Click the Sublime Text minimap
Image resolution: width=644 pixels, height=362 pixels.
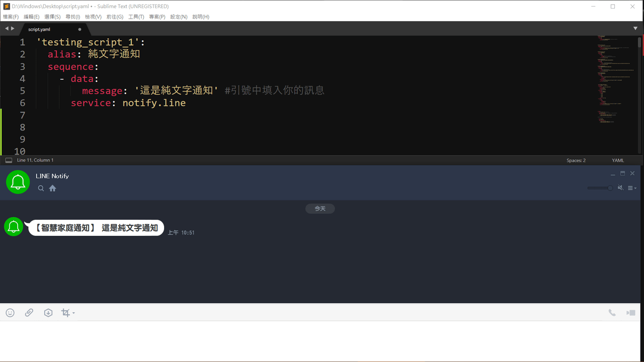pos(617,79)
